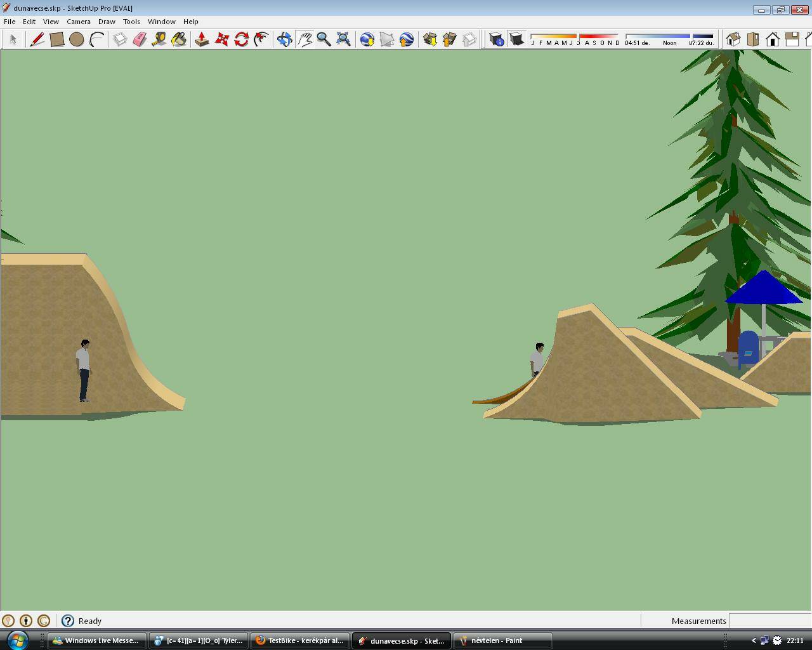This screenshot has width=812, height=650.
Task: Activate the Tape Measure tool
Action: [x=159, y=39]
